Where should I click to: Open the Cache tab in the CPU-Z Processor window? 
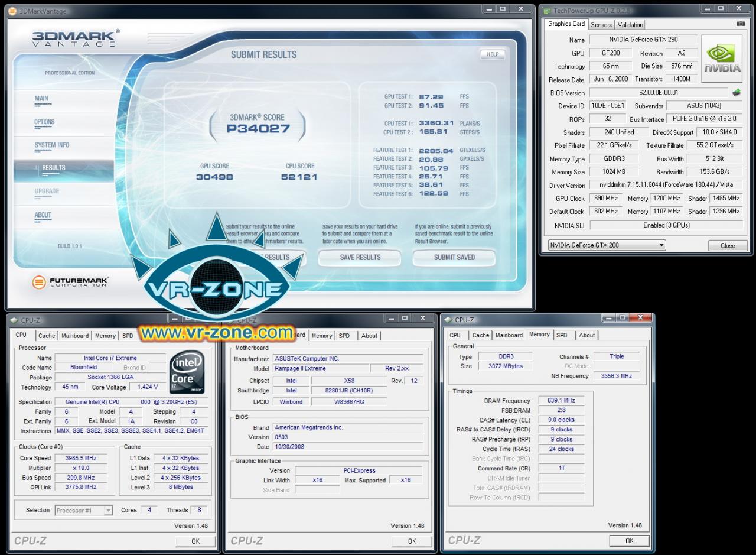click(47, 336)
